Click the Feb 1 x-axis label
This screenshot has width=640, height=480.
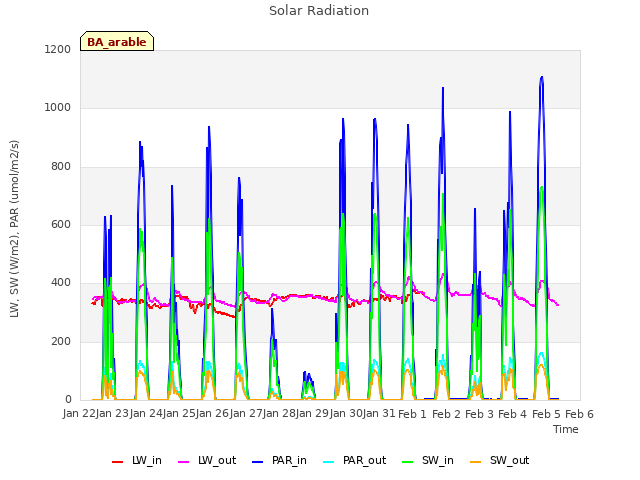(x=412, y=414)
